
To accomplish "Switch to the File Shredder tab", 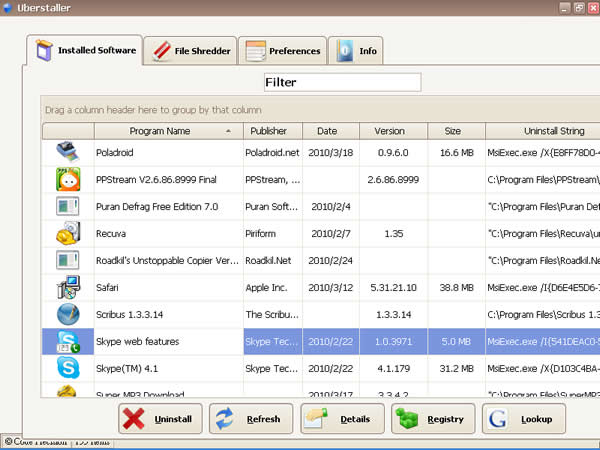I will 191,50.
